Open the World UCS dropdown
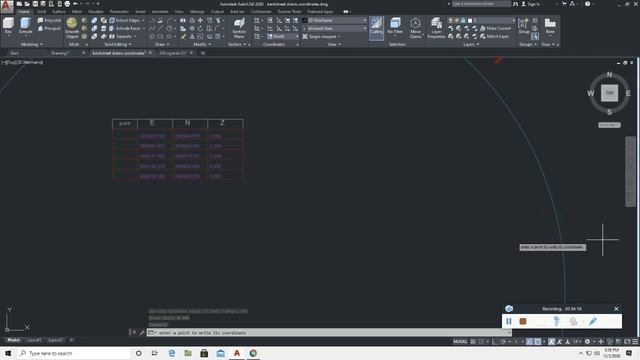Image resolution: width=640 pixels, height=360 pixels. (x=283, y=36)
